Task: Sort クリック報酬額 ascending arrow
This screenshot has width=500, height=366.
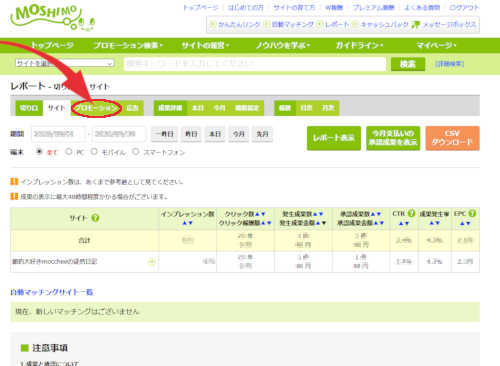Action: coord(263,223)
